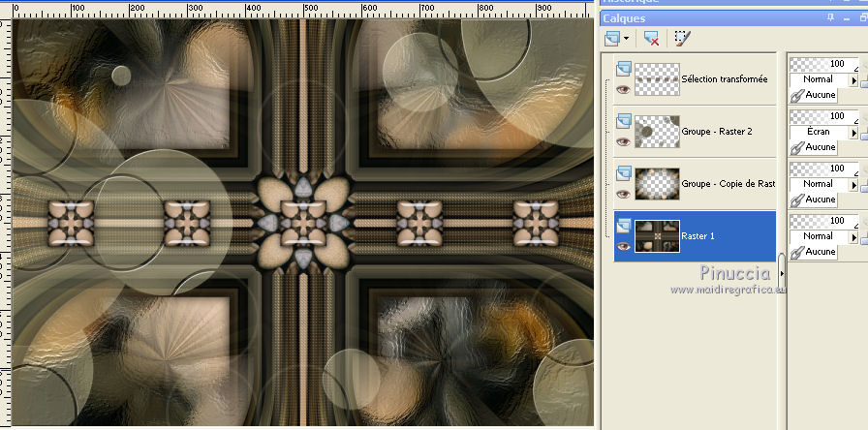Click raster layer type icon for Raster 1

click(623, 226)
